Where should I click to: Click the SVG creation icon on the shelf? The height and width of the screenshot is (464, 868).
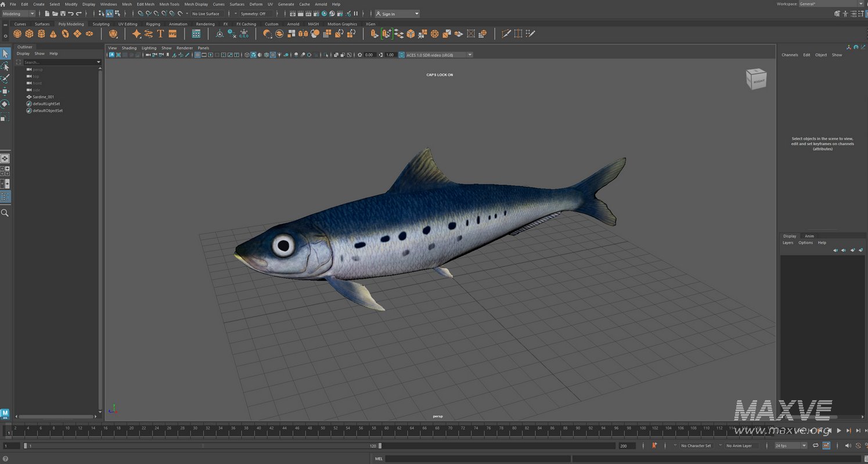pyautogui.click(x=172, y=34)
